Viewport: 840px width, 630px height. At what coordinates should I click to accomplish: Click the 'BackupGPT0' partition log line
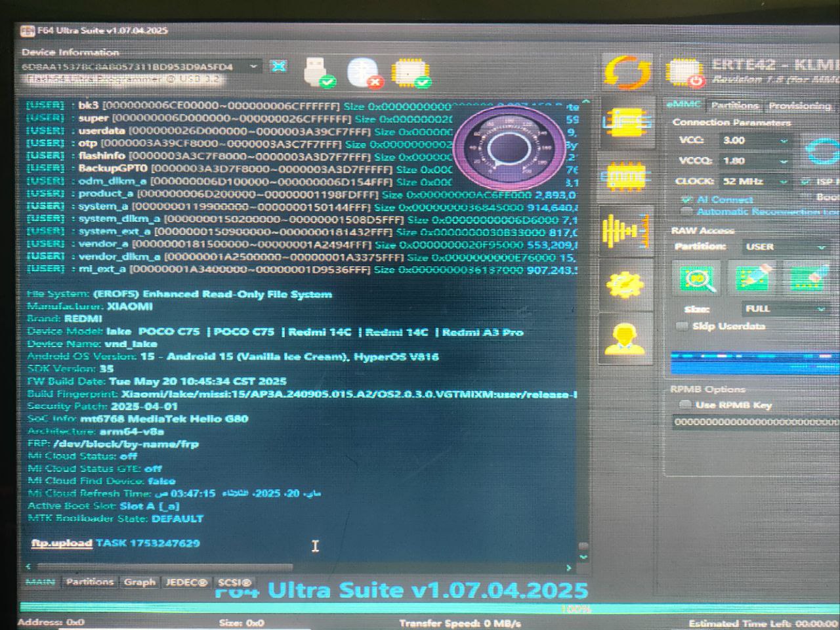click(302, 169)
